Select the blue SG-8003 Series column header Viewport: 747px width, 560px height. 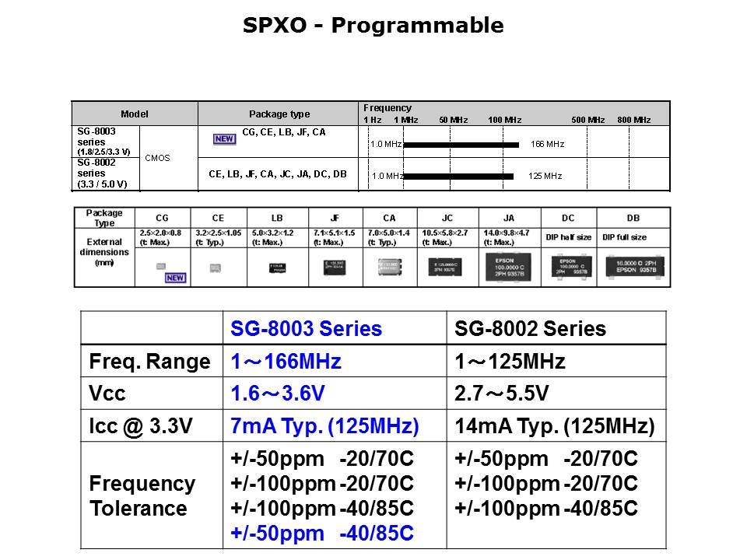tap(307, 329)
